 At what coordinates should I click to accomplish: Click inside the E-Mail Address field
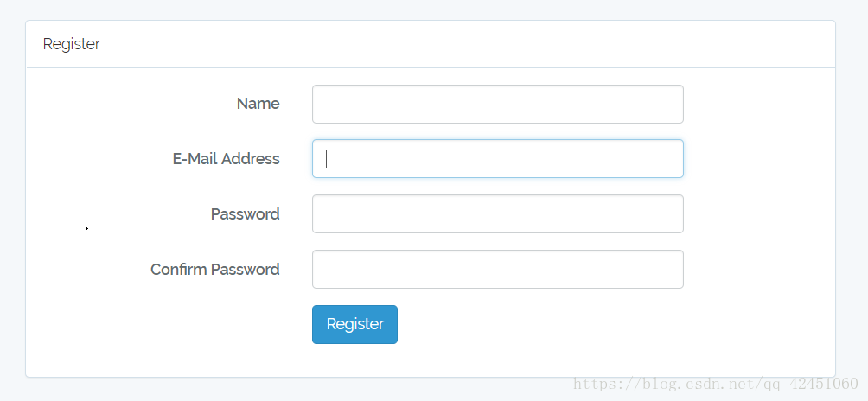pos(498,159)
